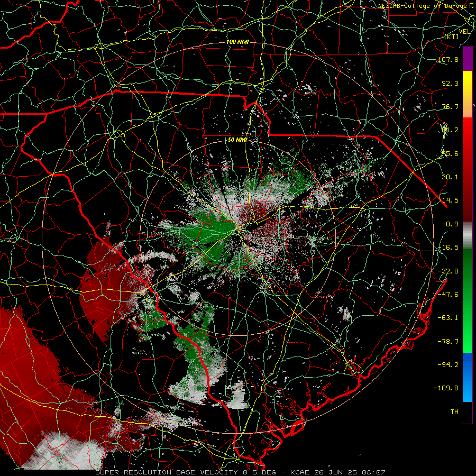Viewport: 476px width, 476px height.
Task: Click the VEL legend title
Action: (x=464, y=32)
